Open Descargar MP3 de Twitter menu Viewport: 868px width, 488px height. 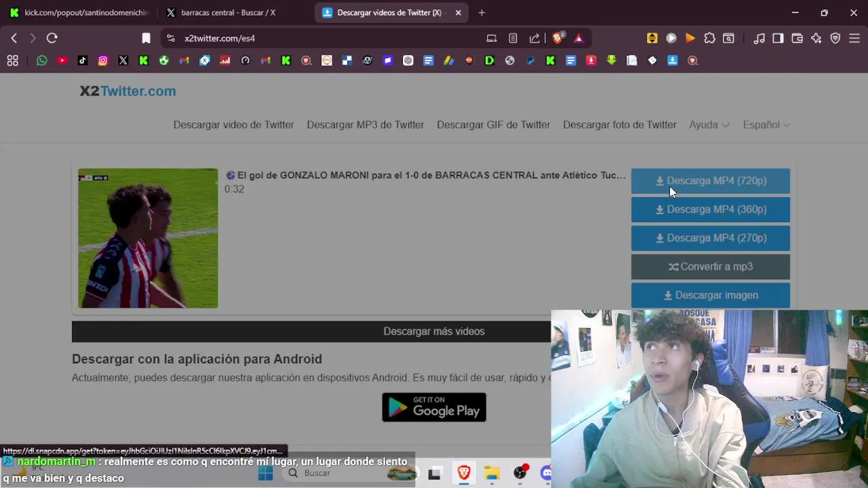[366, 125]
